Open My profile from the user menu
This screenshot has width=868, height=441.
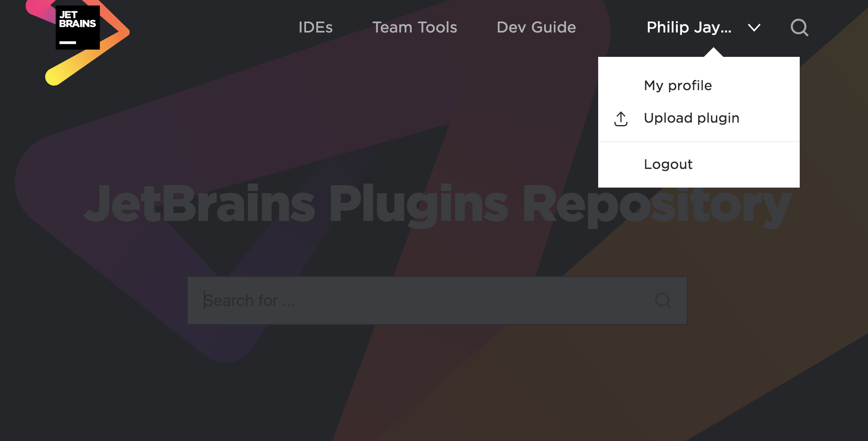coord(678,85)
